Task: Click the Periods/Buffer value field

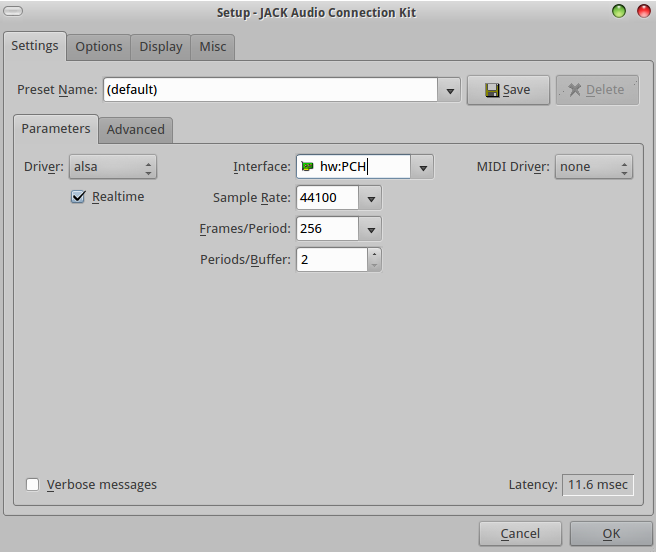Action: (332, 260)
